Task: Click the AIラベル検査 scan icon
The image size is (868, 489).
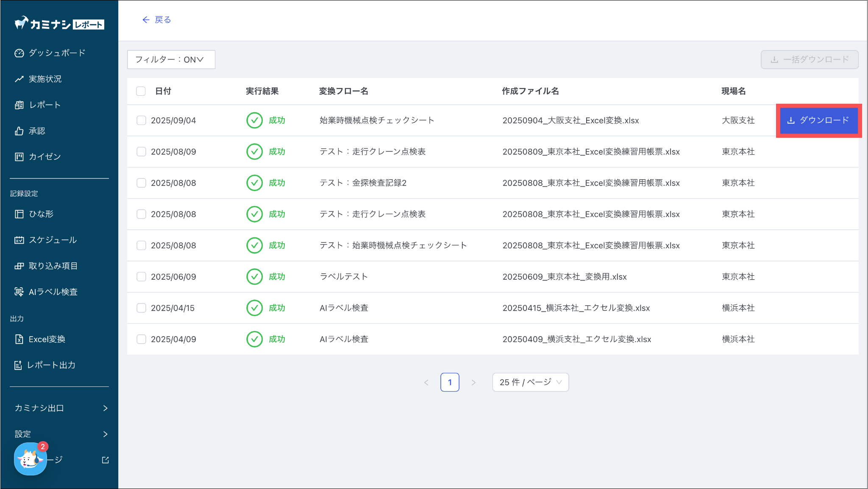Action: pyautogui.click(x=19, y=292)
